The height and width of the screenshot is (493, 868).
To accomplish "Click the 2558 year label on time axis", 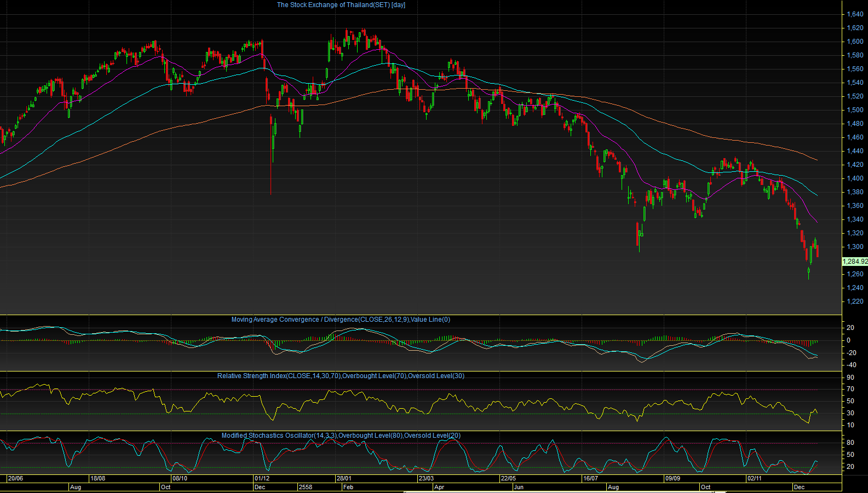I will point(306,487).
